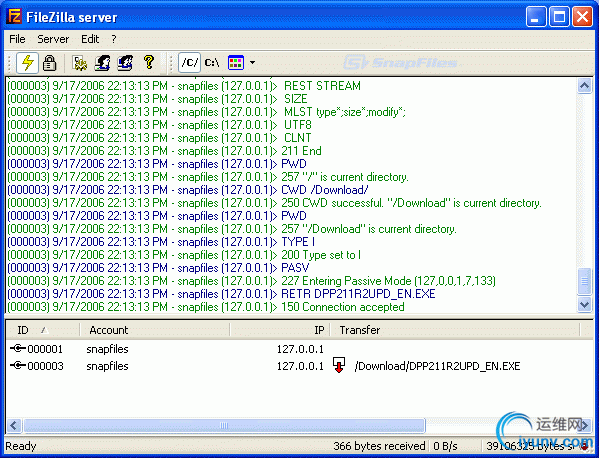Sort connections by ID column header
The image size is (599, 458).
click(42, 330)
